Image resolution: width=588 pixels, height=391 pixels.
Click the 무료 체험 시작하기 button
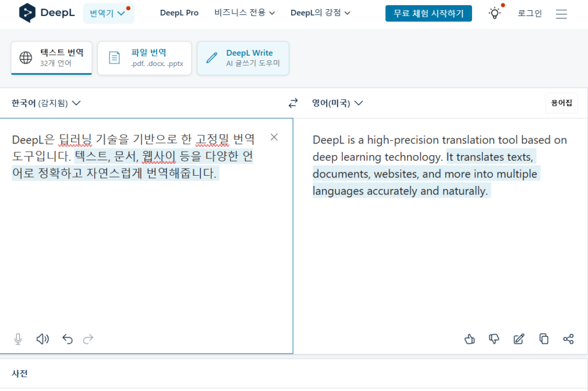click(428, 14)
